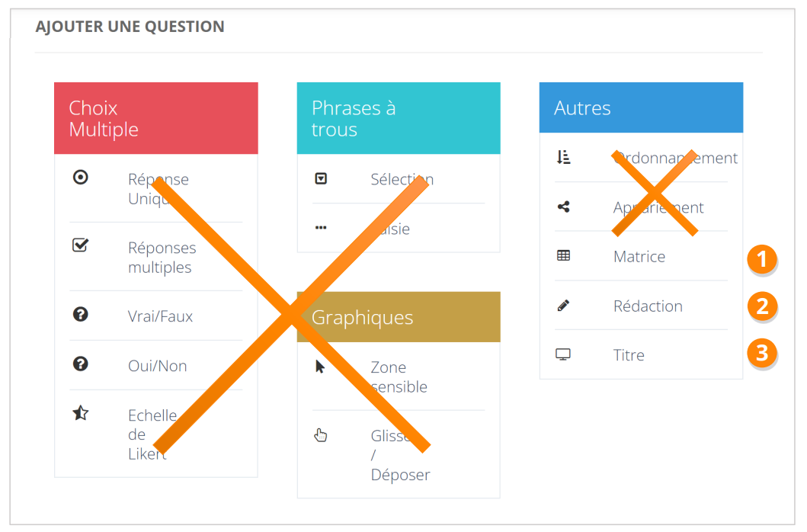Click the Glisser / Déposer hand icon
This screenshot has height=532, width=807.
point(321,435)
